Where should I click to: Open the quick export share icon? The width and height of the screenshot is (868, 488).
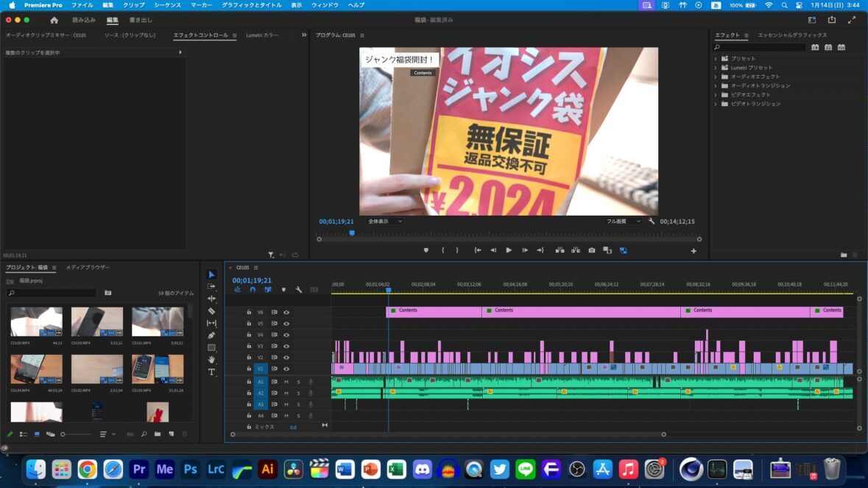tap(831, 20)
